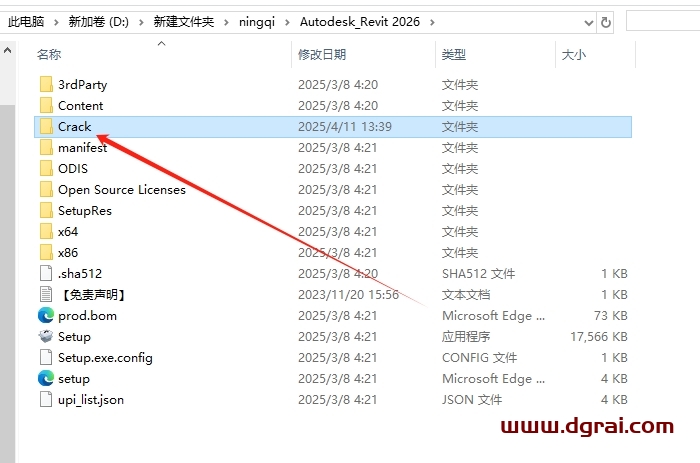700x463 pixels.
Task: Click the prod.bom Edge icon
Action: (46, 316)
